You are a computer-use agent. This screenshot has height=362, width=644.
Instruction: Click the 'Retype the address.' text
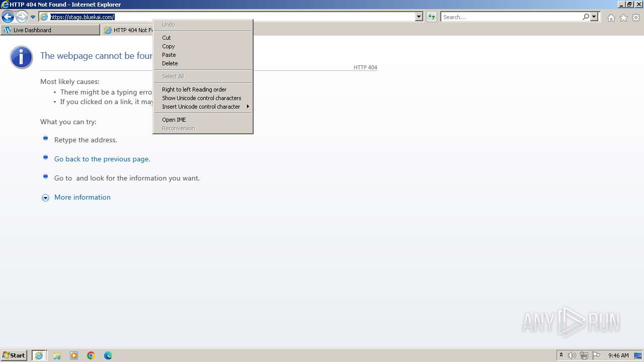coord(86,140)
